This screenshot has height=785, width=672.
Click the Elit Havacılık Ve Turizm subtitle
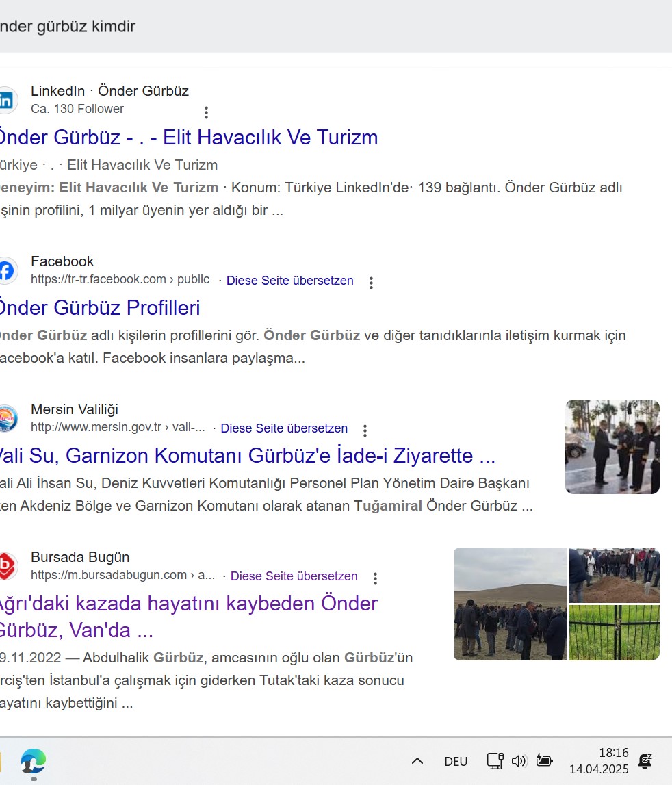pyautogui.click(x=142, y=165)
